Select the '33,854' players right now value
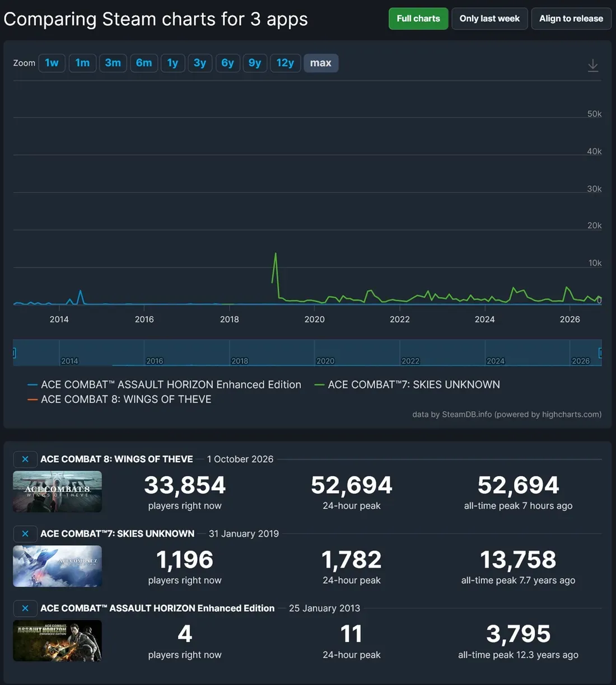Viewport: 616px width, 685px height. tap(185, 485)
